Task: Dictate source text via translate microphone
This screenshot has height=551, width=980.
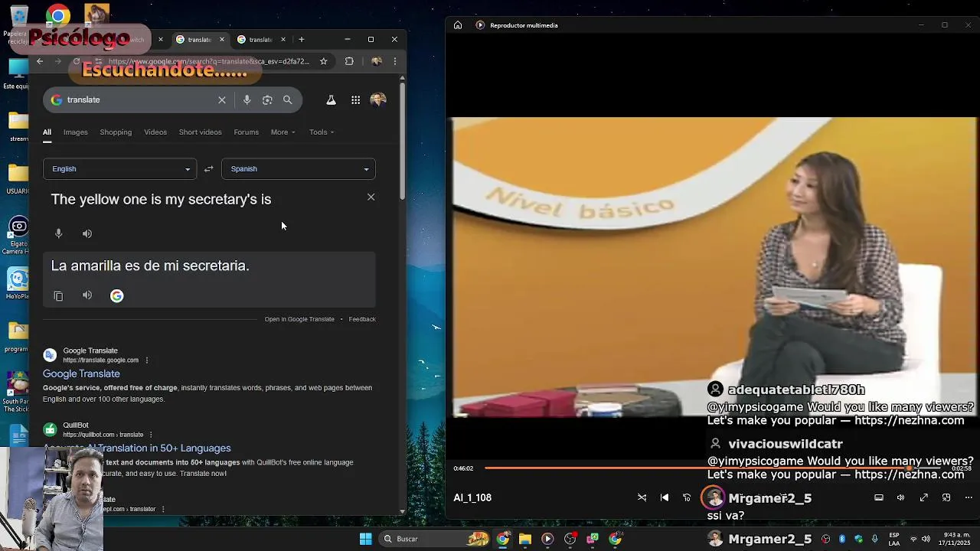Action: pyautogui.click(x=58, y=233)
